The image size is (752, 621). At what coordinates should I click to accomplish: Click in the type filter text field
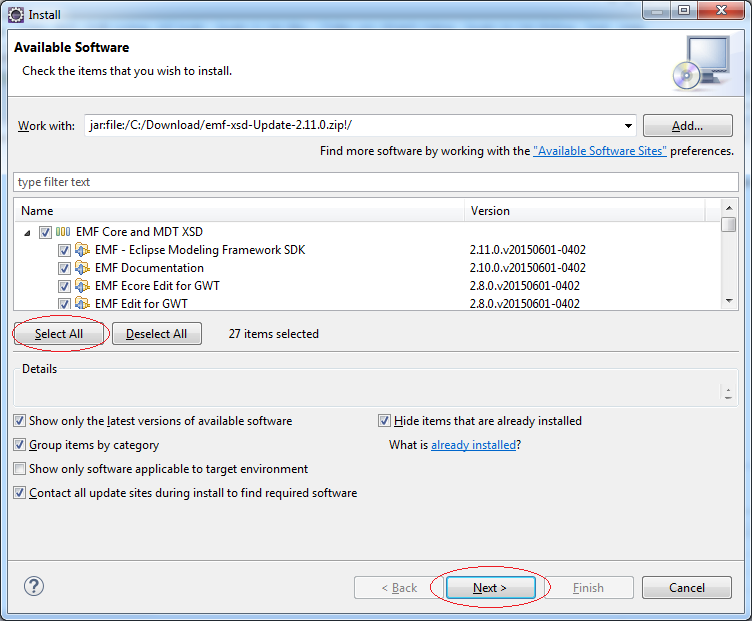tap(376, 182)
